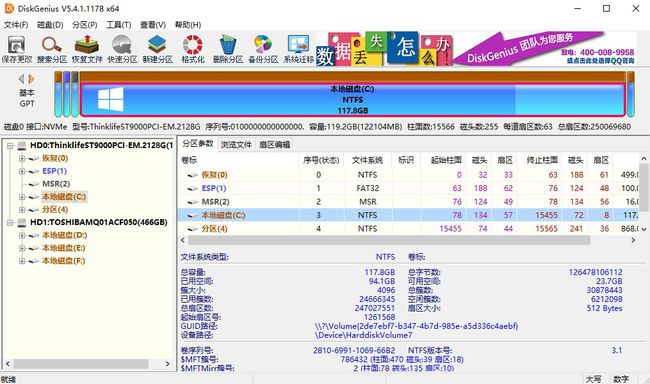Viewport: 650px width, 384px height.
Task: Click the 新建分区 new partition icon
Action: pyautogui.click(x=158, y=49)
